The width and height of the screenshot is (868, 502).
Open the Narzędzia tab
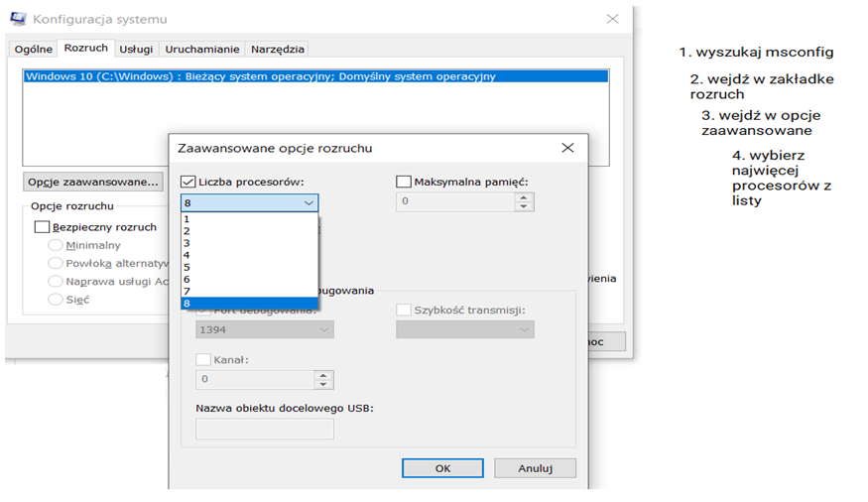(x=278, y=49)
